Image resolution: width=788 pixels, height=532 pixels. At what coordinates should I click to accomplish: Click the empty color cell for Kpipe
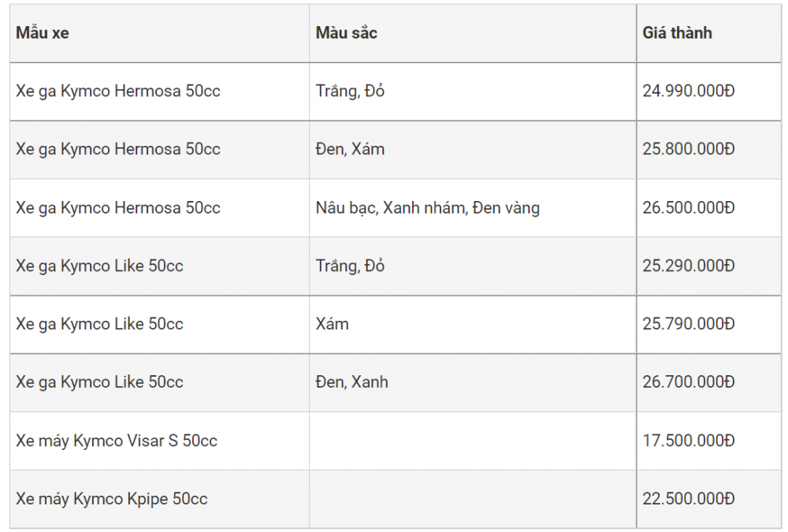[x=473, y=499]
